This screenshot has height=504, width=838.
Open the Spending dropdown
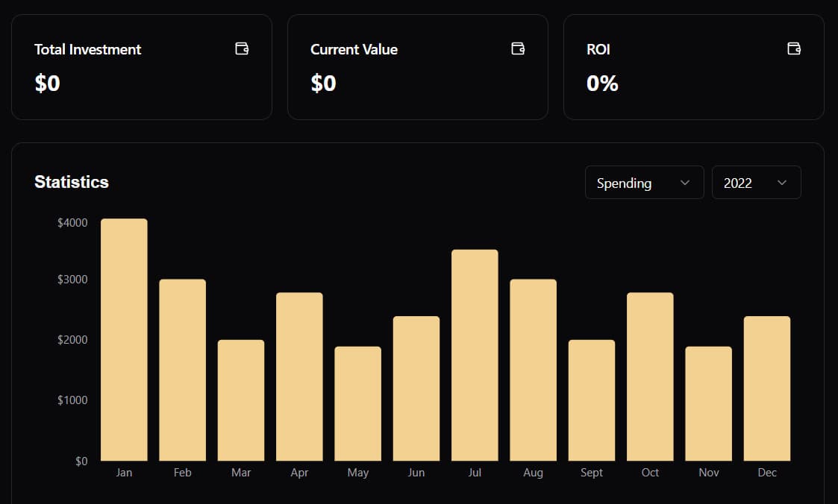click(644, 183)
